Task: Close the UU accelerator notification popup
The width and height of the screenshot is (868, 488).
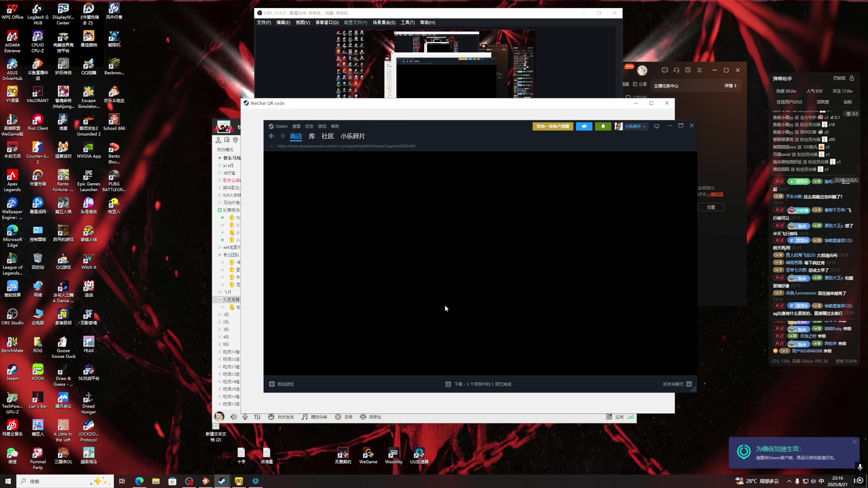Action: coord(854,442)
